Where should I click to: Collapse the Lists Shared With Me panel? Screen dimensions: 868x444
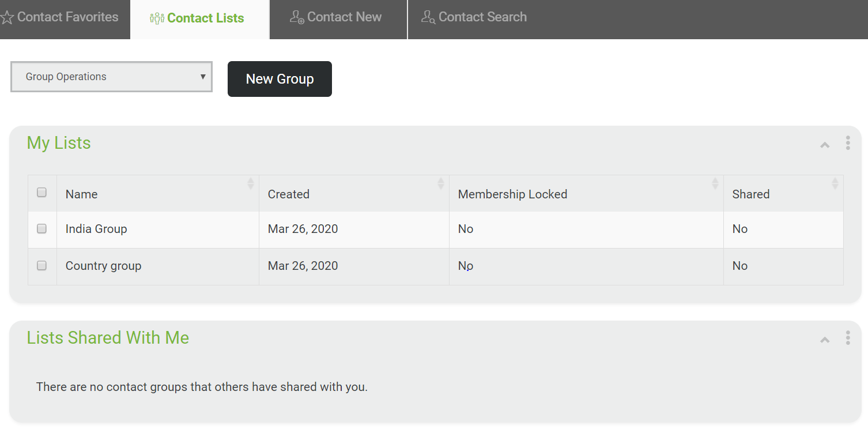point(825,340)
